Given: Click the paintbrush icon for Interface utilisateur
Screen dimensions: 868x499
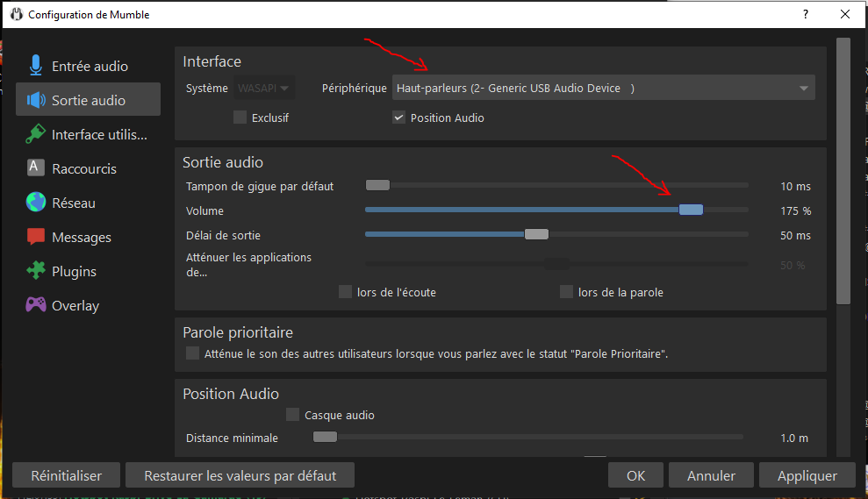Looking at the screenshot, I should pyautogui.click(x=35, y=134).
